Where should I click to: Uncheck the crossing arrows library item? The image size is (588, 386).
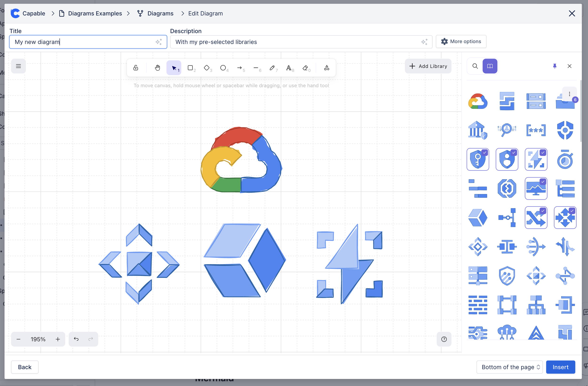536,218
